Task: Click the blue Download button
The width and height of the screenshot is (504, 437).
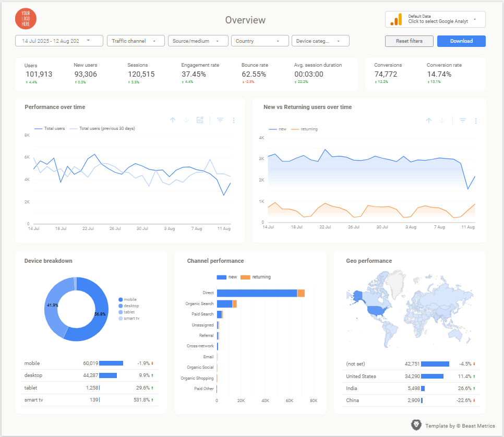Action: (461, 41)
